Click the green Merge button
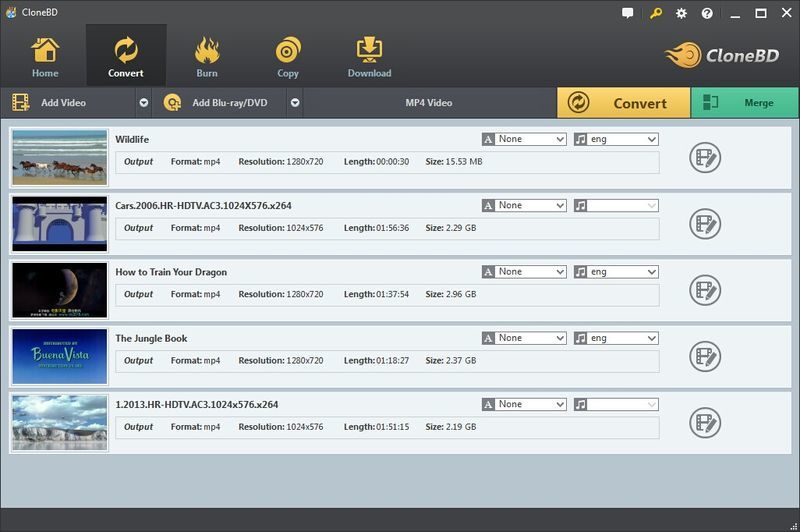800x532 pixels. pyautogui.click(x=745, y=103)
